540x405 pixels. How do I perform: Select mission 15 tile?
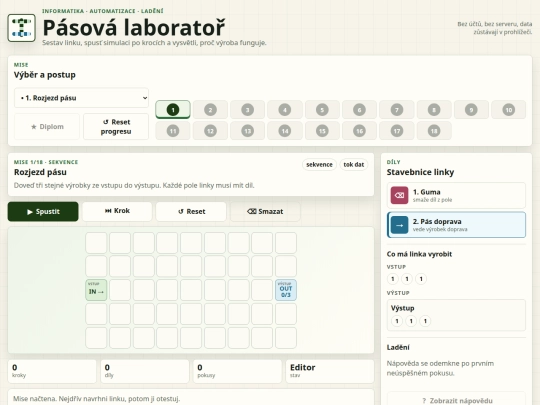coord(322,131)
